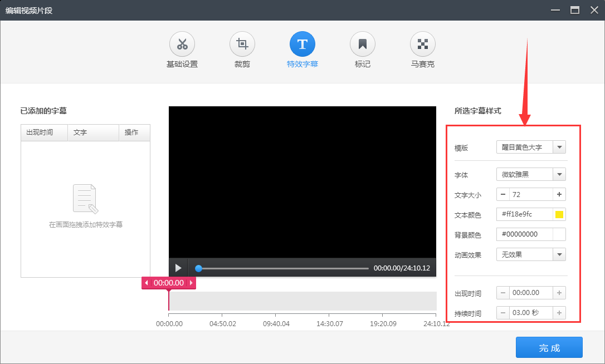605x364 pixels.
Task: Open the 裁剪 crop tool
Action: click(242, 44)
